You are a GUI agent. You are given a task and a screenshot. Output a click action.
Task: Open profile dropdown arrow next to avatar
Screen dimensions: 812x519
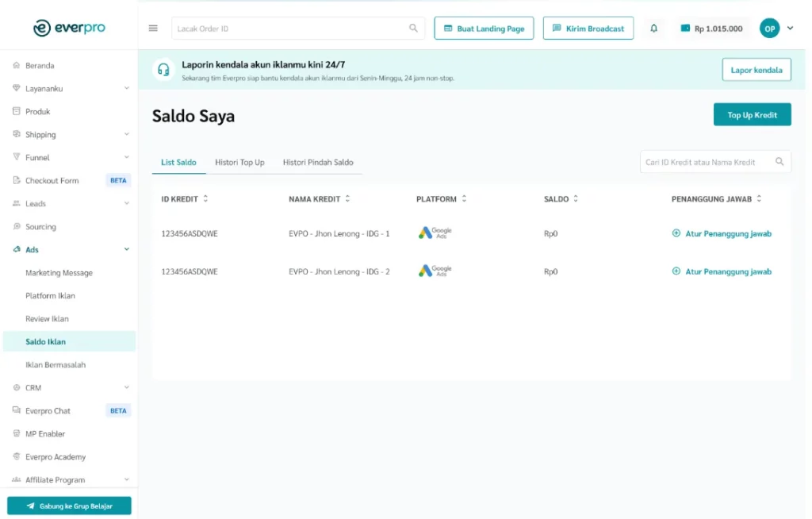tap(790, 29)
